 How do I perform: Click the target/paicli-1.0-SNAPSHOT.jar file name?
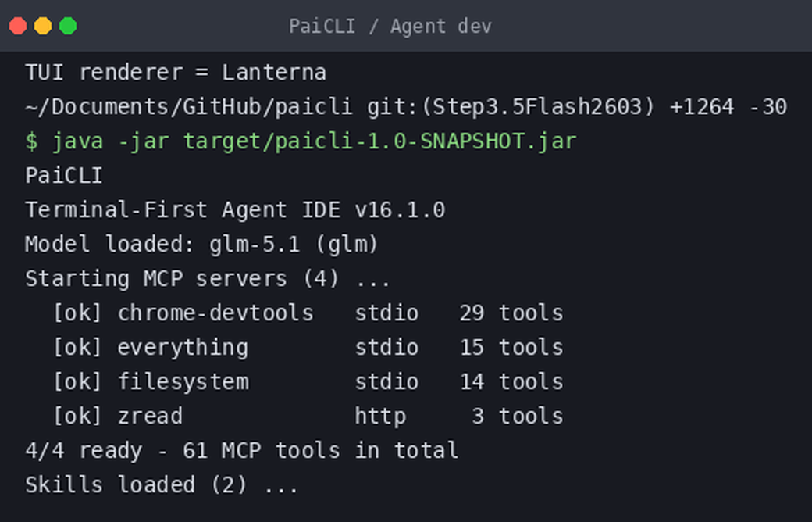[380, 141]
